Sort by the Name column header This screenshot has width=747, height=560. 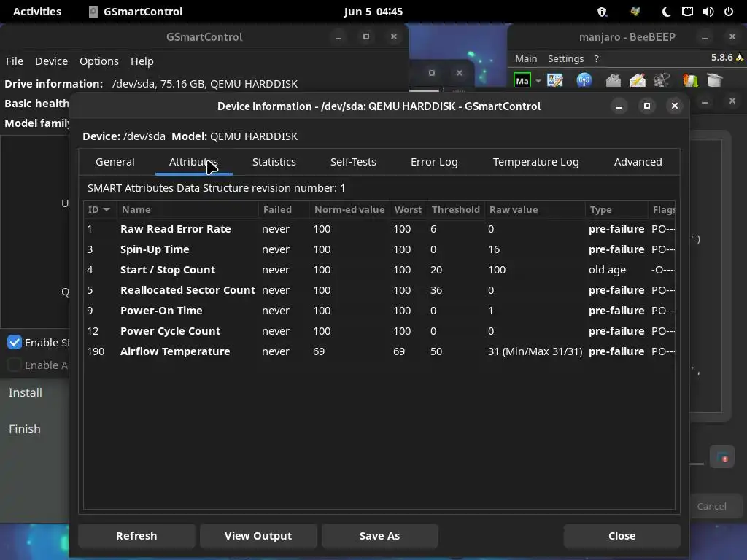188,209
